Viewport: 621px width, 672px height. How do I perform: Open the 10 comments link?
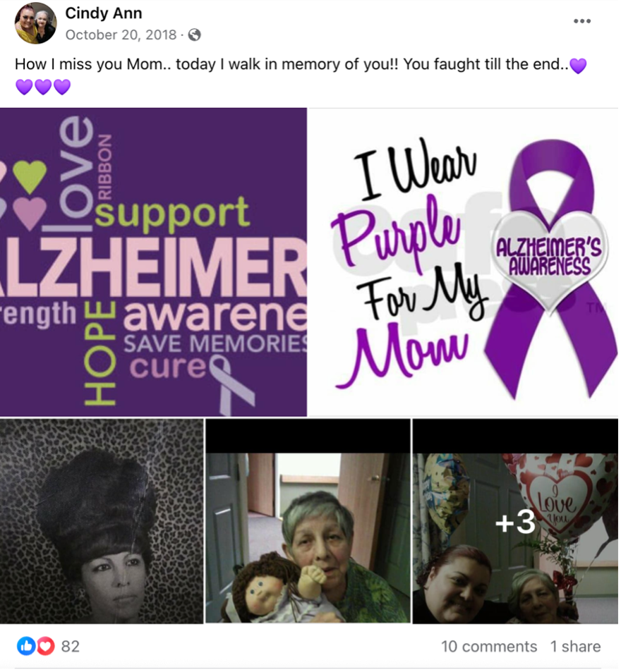coord(489,647)
